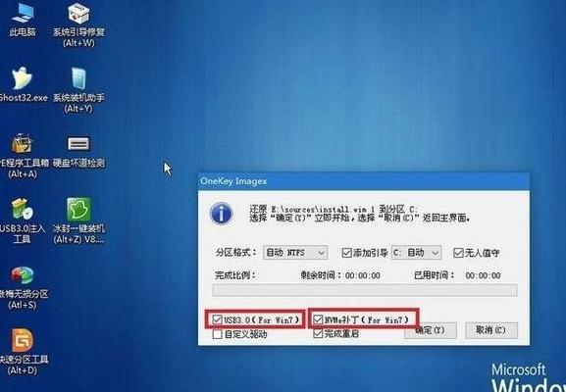
Task: Select PE程序工具箱 (Alt+A) icon
Action: click(23, 156)
